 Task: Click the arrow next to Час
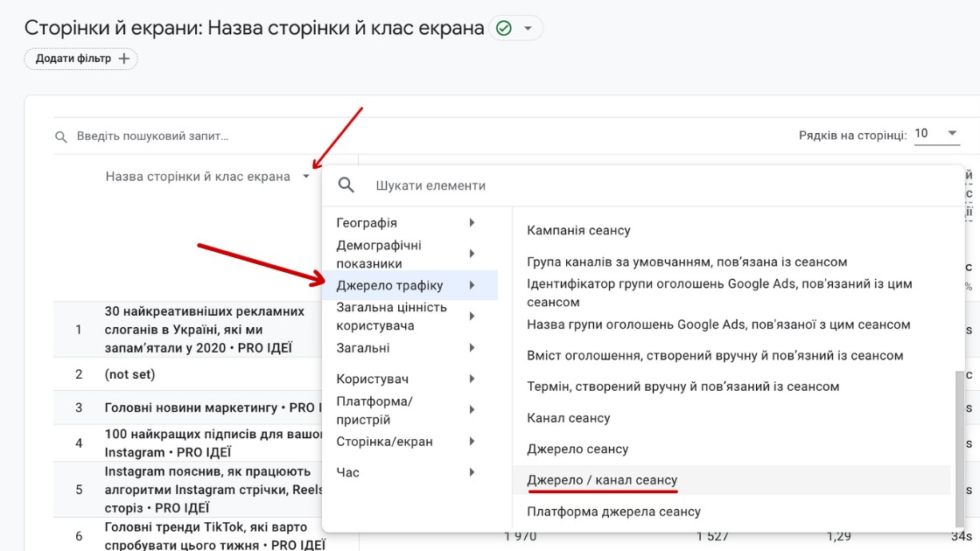[472, 473]
